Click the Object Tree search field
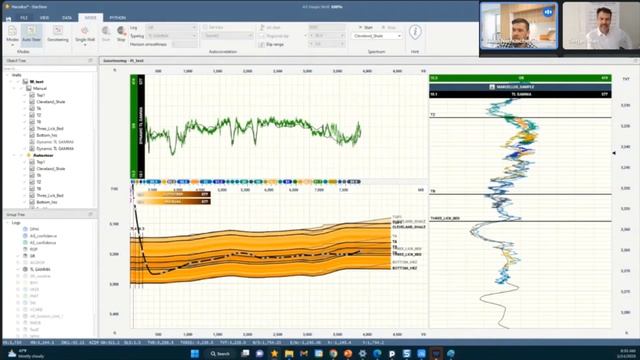This screenshot has height=360, width=640. [x=50, y=69]
